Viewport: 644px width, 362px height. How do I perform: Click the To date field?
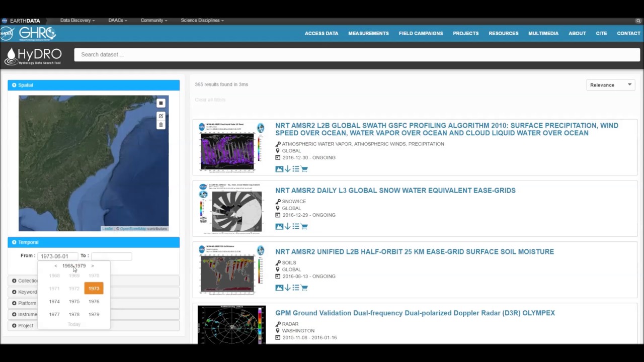point(111,256)
